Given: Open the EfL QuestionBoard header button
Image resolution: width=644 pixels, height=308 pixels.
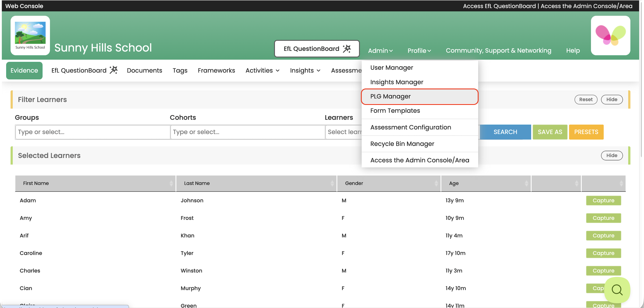Looking at the screenshot, I should (317, 49).
